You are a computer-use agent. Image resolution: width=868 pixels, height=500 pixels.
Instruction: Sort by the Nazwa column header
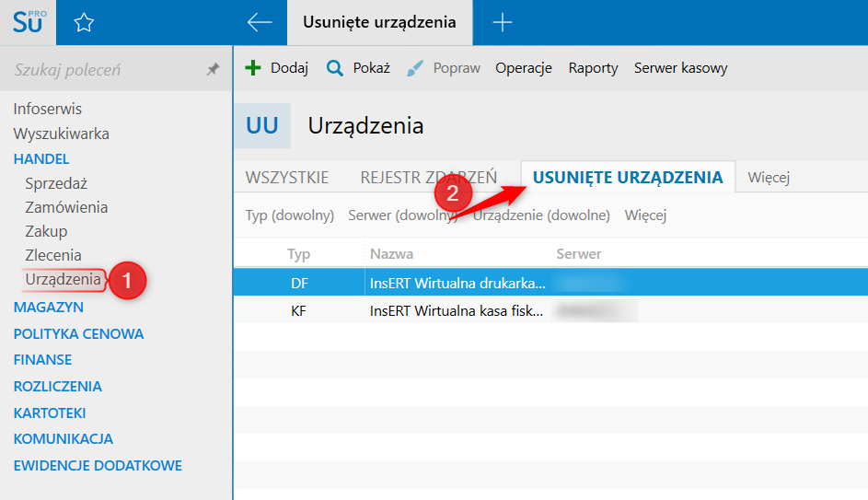pos(391,253)
